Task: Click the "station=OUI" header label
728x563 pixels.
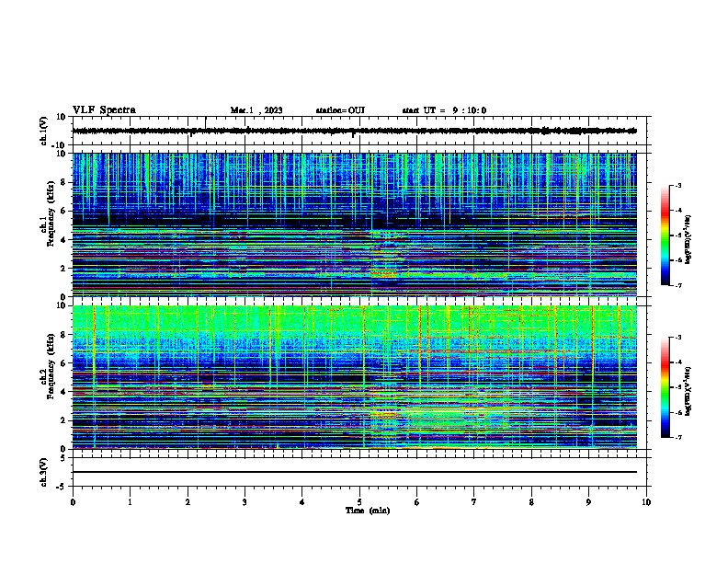Action: (x=340, y=110)
